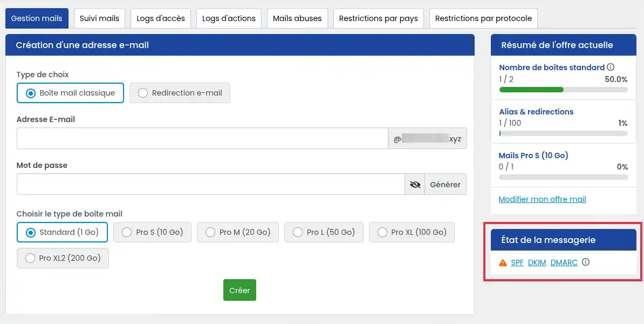Choose Pro XL2 (200 Go) mailbox type
The height and width of the screenshot is (324, 644).
pos(63,258)
